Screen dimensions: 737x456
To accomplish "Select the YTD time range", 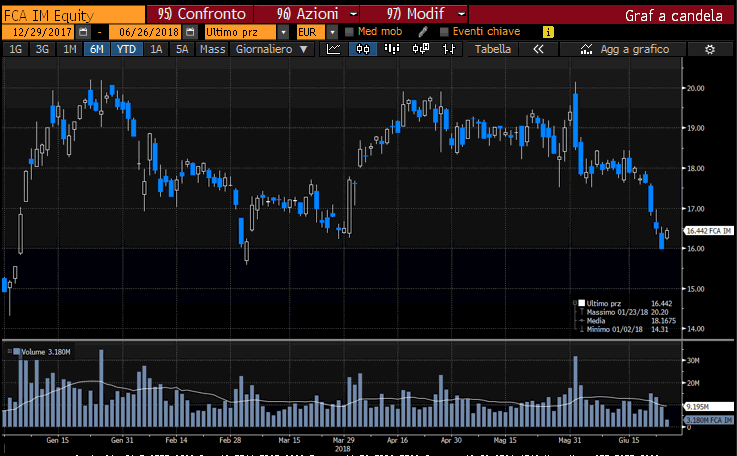I will [x=126, y=49].
